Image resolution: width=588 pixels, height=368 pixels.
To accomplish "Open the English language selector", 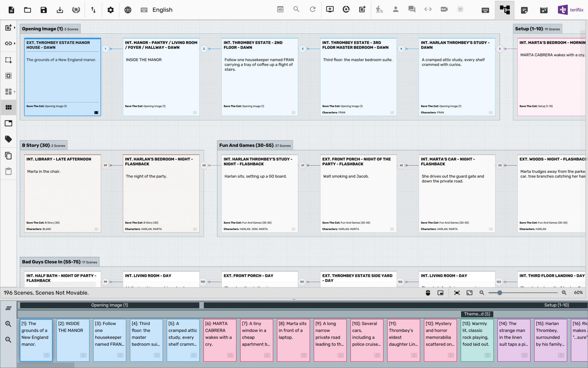I will (x=162, y=10).
